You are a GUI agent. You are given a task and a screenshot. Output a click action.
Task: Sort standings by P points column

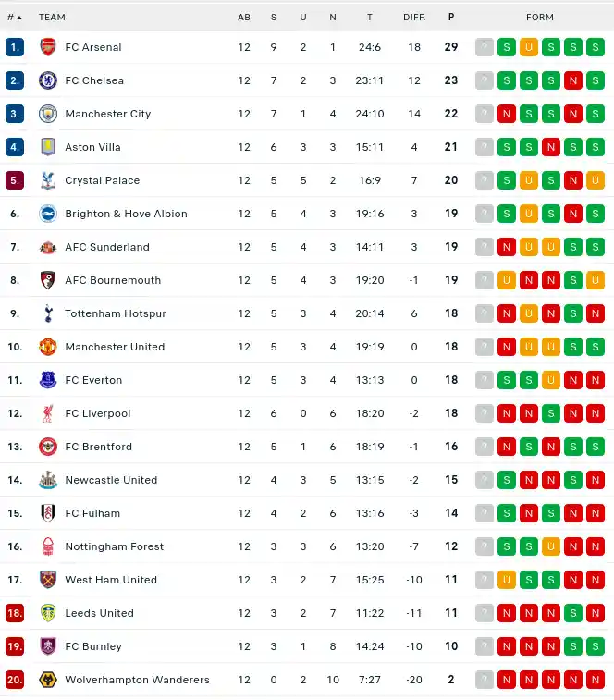(x=451, y=17)
